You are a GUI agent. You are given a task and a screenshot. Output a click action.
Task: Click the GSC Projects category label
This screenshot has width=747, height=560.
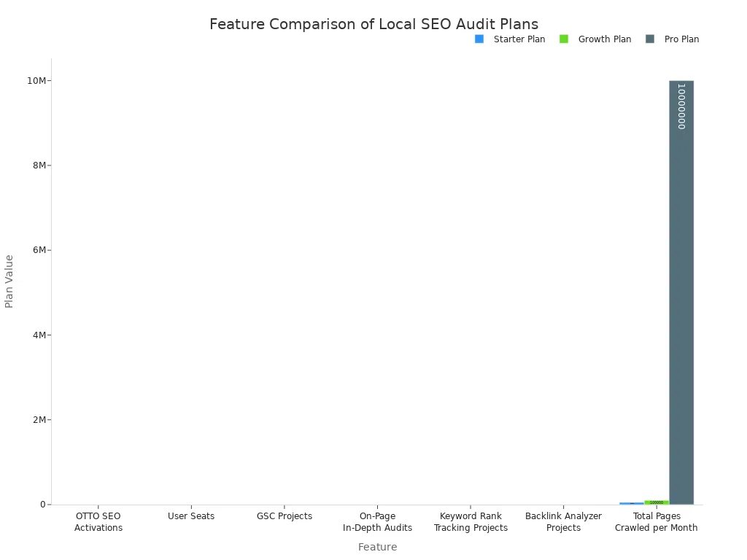[x=285, y=516]
